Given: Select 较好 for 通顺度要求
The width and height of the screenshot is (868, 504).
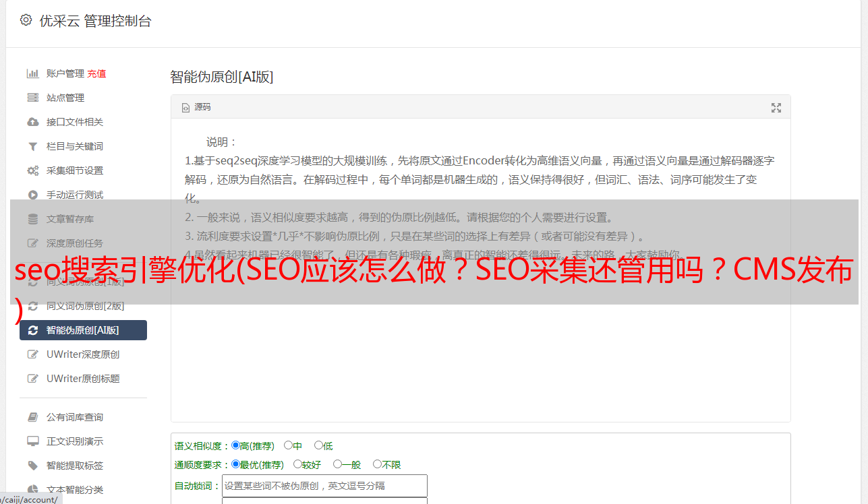Looking at the screenshot, I should click(x=297, y=464).
